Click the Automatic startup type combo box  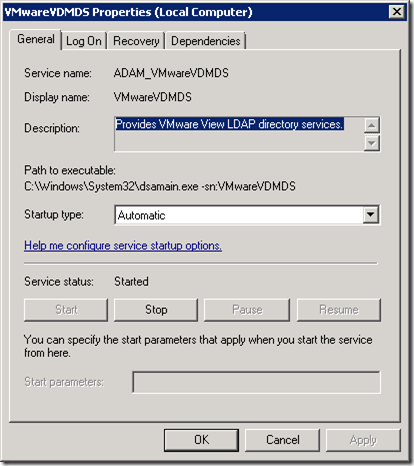click(247, 215)
